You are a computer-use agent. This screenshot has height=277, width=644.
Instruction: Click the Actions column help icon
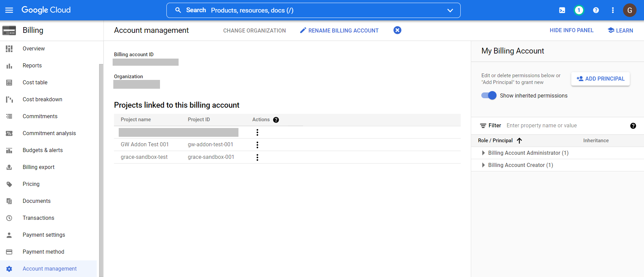pos(276,120)
